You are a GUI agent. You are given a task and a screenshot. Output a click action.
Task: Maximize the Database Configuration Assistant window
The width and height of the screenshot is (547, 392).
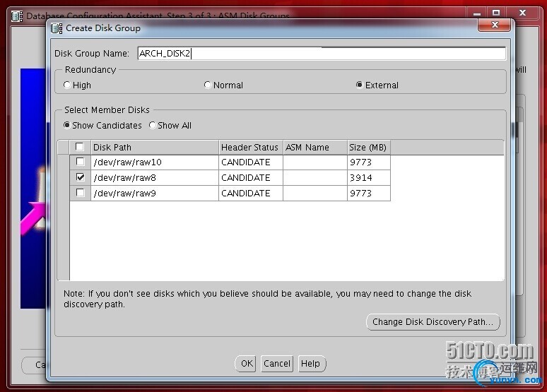pos(495,13)
